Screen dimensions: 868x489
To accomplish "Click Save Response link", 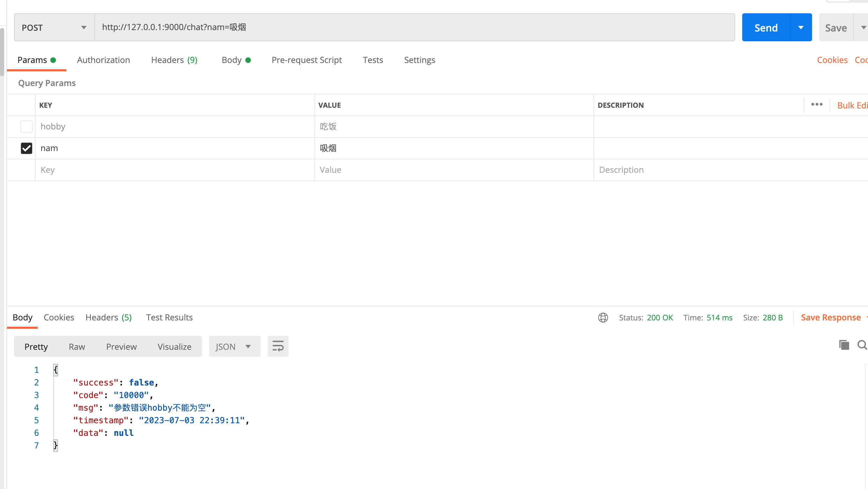I will point(831,317).
